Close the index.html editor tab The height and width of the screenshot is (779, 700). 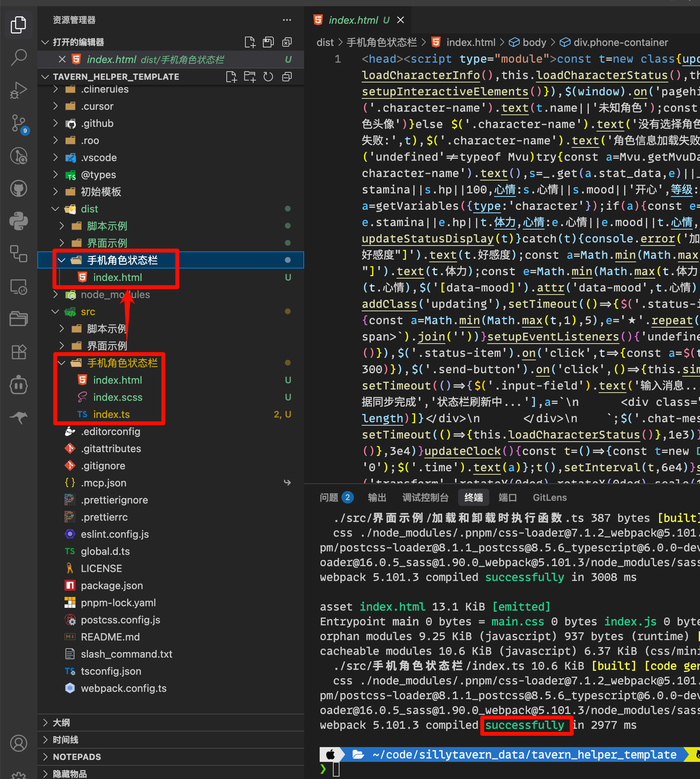(401, 20)
